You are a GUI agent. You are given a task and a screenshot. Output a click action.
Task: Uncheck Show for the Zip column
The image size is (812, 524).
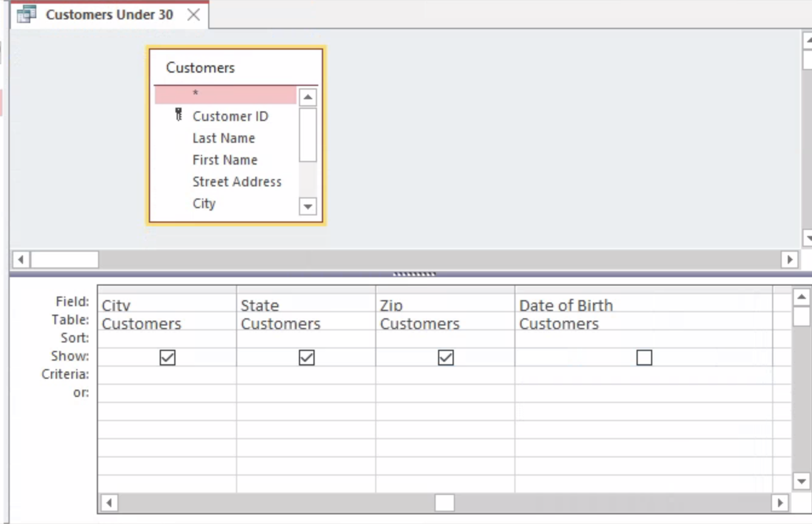(445, 357)
